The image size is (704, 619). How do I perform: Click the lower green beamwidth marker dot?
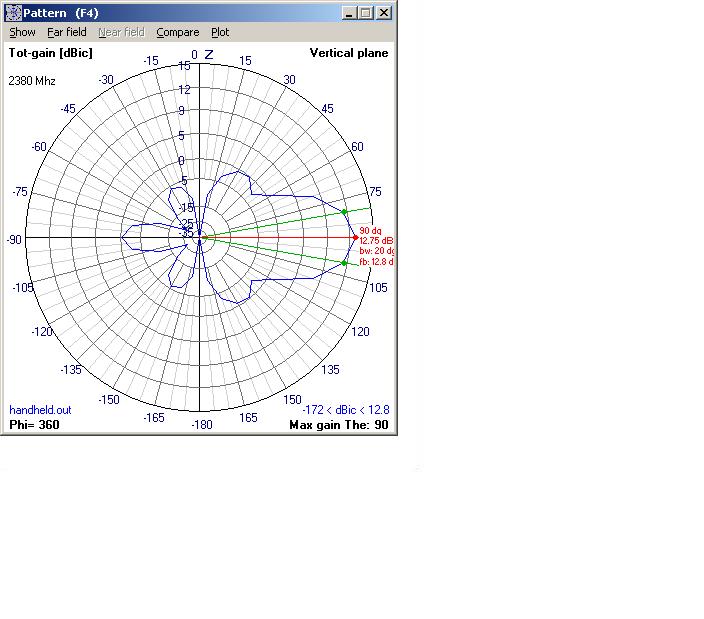344,263
